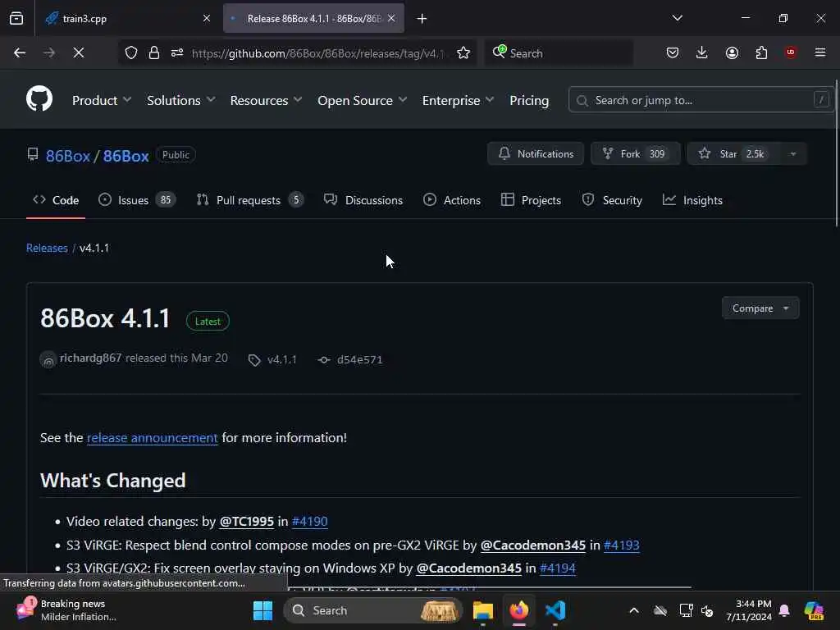Fork the 86Box repository
The image size is (840, 630).
click(636, 153)
